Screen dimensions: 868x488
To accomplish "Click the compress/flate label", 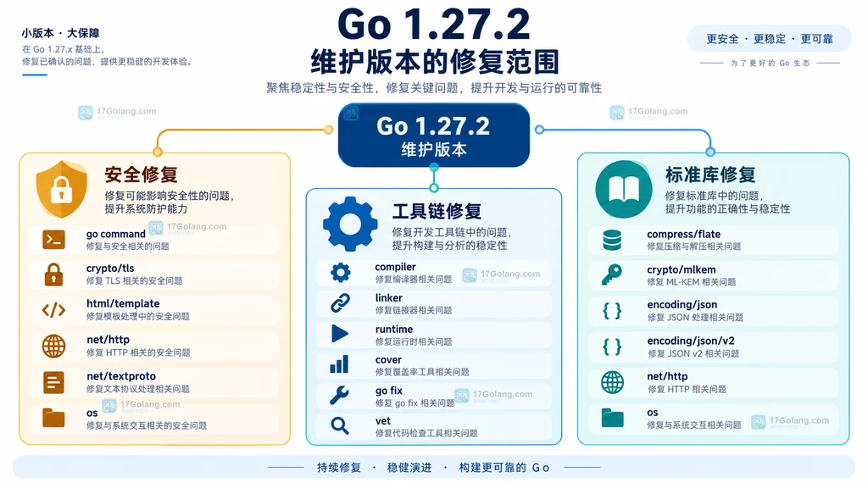I will 684,234.
